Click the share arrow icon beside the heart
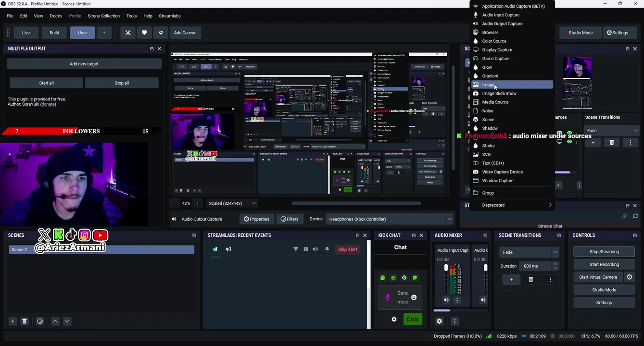Screen dimensions: 644x346 coord(161,33)
